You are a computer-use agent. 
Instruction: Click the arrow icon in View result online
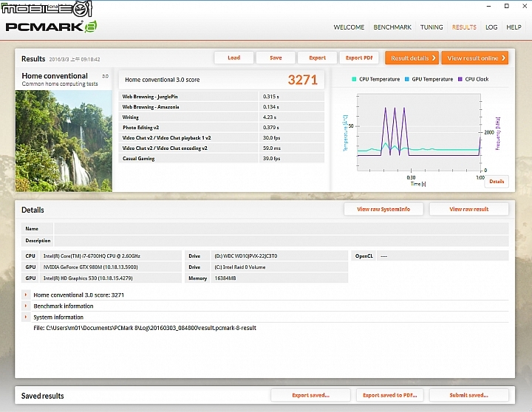[503, 58]
